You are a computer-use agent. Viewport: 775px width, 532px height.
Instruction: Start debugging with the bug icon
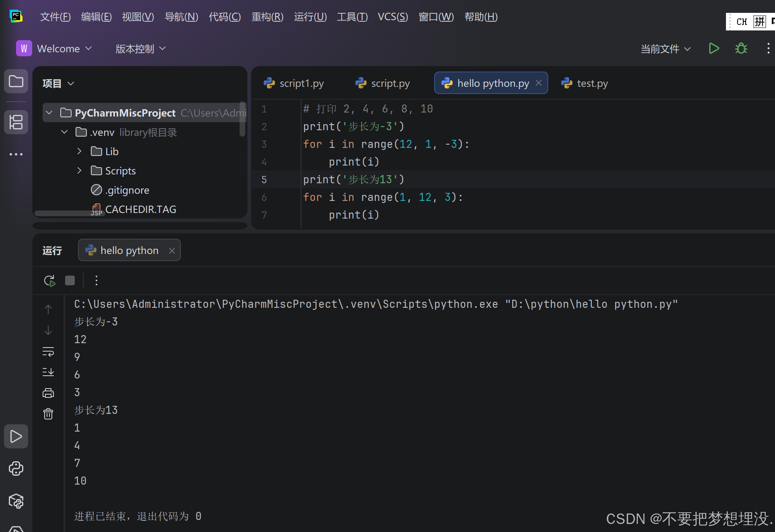pos(741,49)
